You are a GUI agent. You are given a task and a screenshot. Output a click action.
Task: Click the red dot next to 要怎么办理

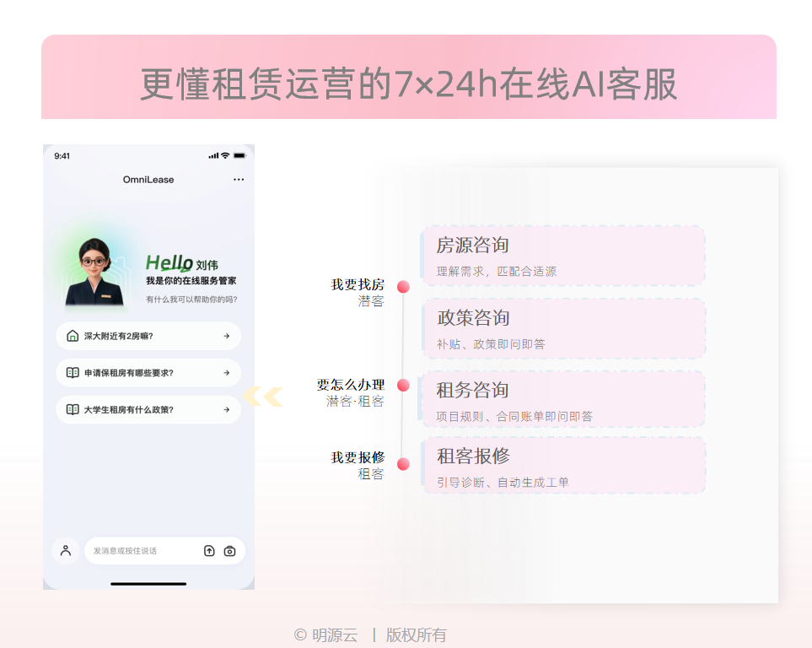pos(403,385)
